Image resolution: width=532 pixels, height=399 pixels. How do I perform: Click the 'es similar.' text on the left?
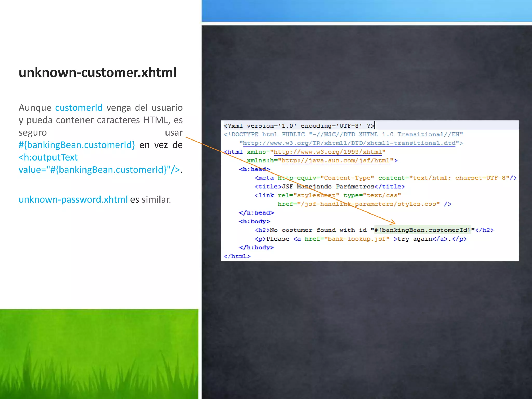point(151,199)
